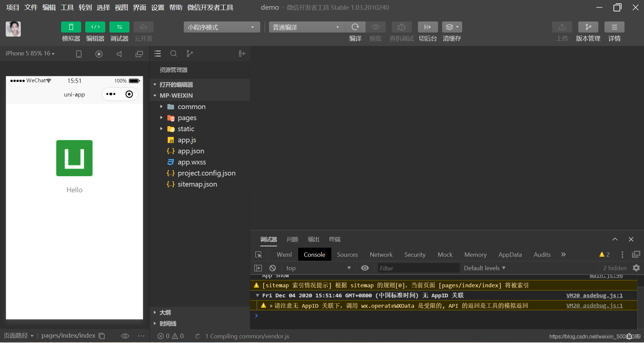Collapse the MP-WEIXIN project tree
Viewport: 644px width, 343px height.
200,95
